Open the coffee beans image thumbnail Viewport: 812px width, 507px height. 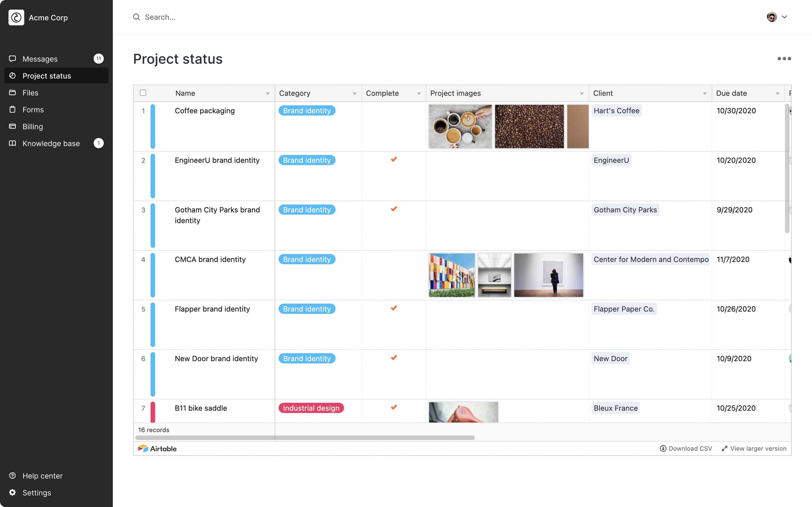[x=529, y=127]
